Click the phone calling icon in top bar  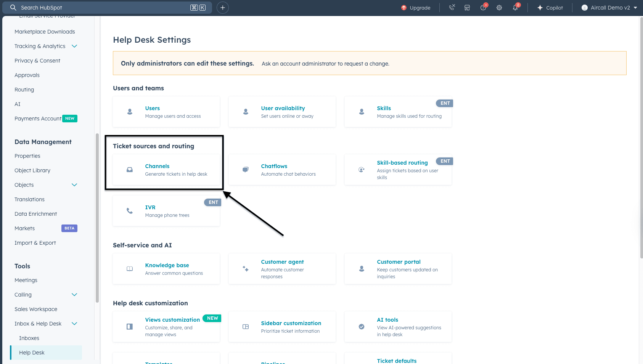(452, 8)
